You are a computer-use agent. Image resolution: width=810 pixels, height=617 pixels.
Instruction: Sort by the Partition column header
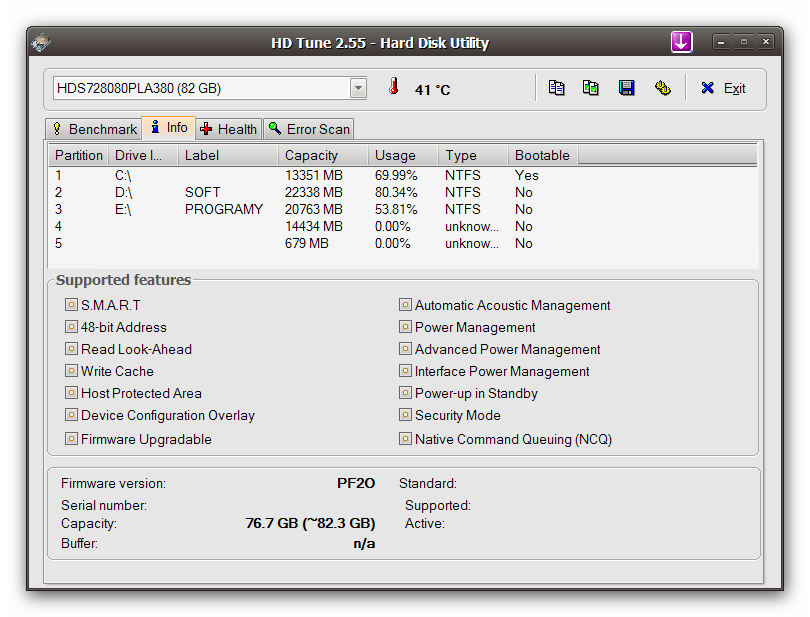pos(79,156)
